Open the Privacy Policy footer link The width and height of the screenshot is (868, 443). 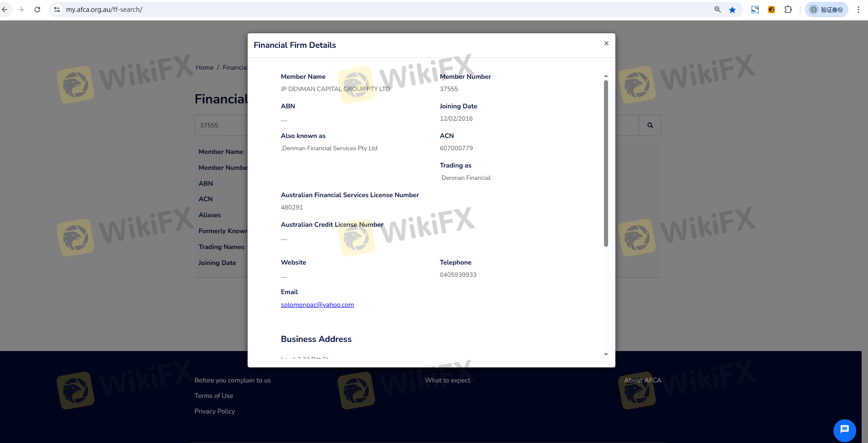point(214,411)
